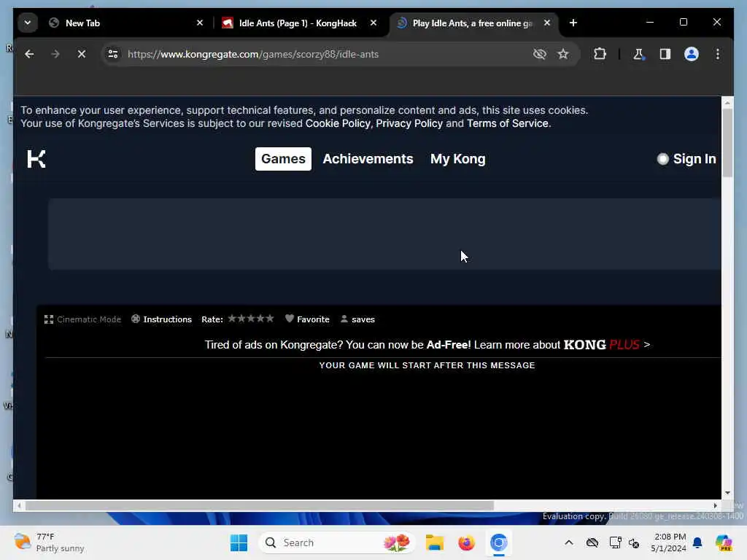Enable Cinematic Mode
This screenshot has width=747, height=560.
82,319
